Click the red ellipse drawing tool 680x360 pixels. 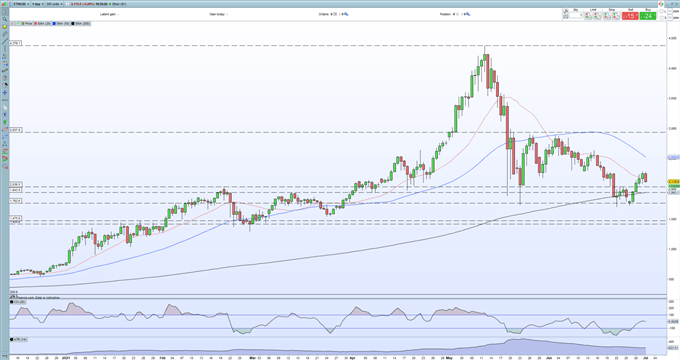tap(5, 130)
